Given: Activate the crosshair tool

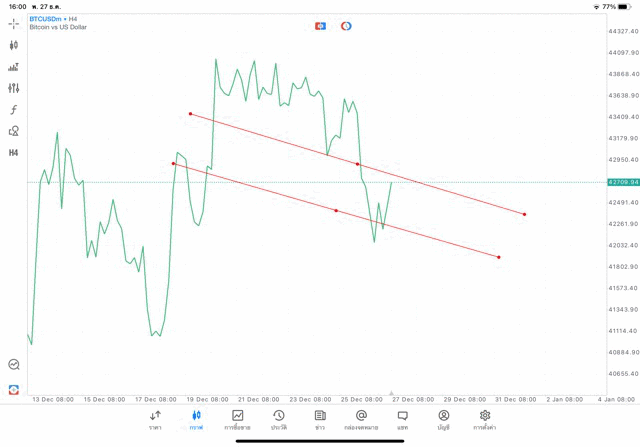Looking at the screenshot, I should 14,23.
